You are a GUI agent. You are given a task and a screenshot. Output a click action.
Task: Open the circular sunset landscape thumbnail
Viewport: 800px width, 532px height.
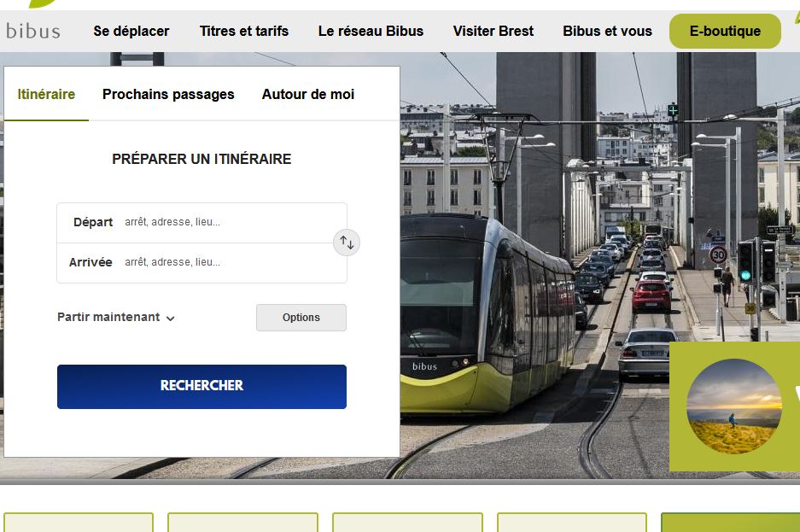pyautogui.click(x=733, y=406)
